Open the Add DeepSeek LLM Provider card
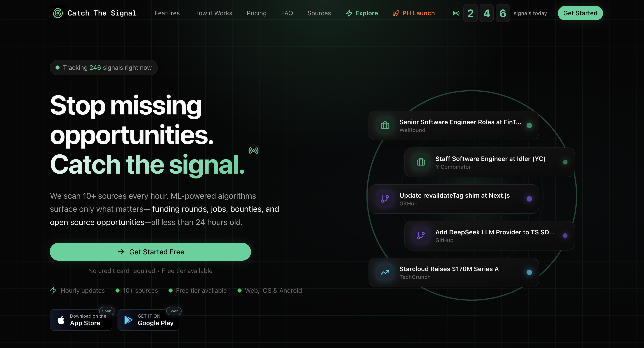This screenshot has width=644, height=348. click(x=490, y=235)
